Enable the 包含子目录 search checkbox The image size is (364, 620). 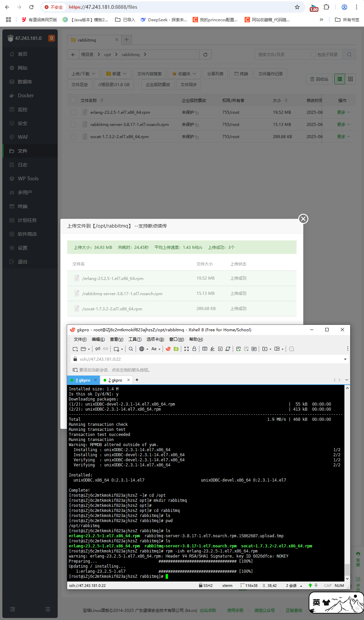[313, 54]
